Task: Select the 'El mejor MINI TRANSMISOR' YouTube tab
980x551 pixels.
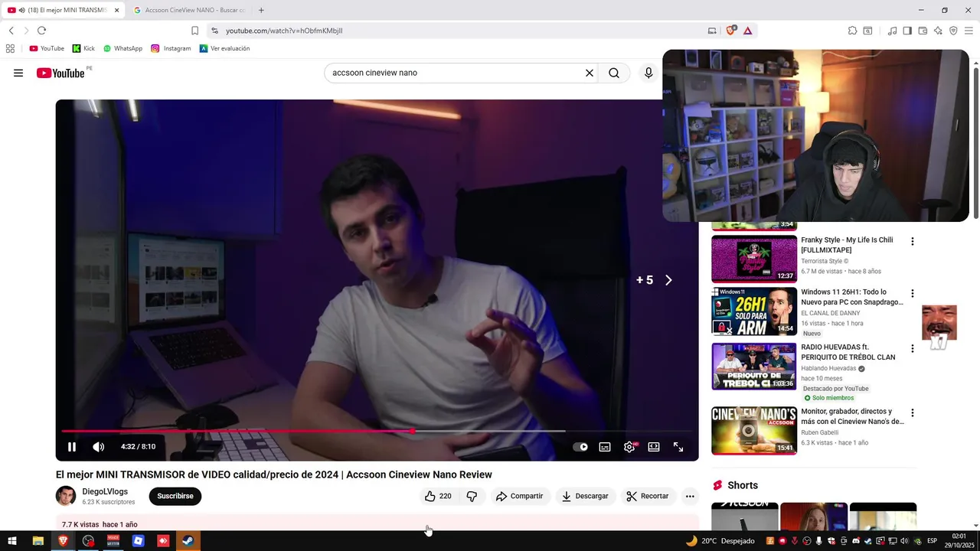Action: coord(63,10)
